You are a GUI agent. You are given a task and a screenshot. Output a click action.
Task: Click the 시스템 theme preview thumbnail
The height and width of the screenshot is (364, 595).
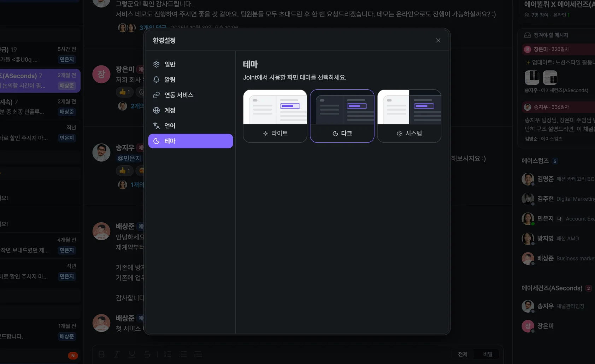[x=409, y=107]
